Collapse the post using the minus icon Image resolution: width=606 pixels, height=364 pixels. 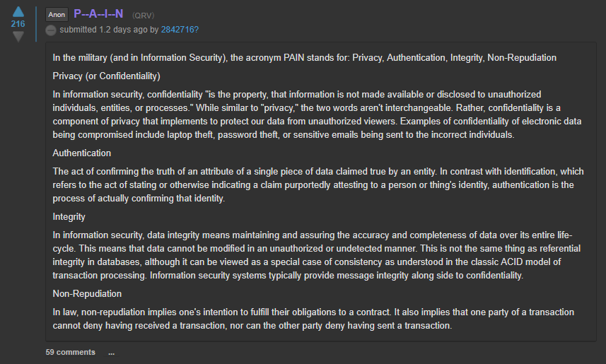pos(51,30)
